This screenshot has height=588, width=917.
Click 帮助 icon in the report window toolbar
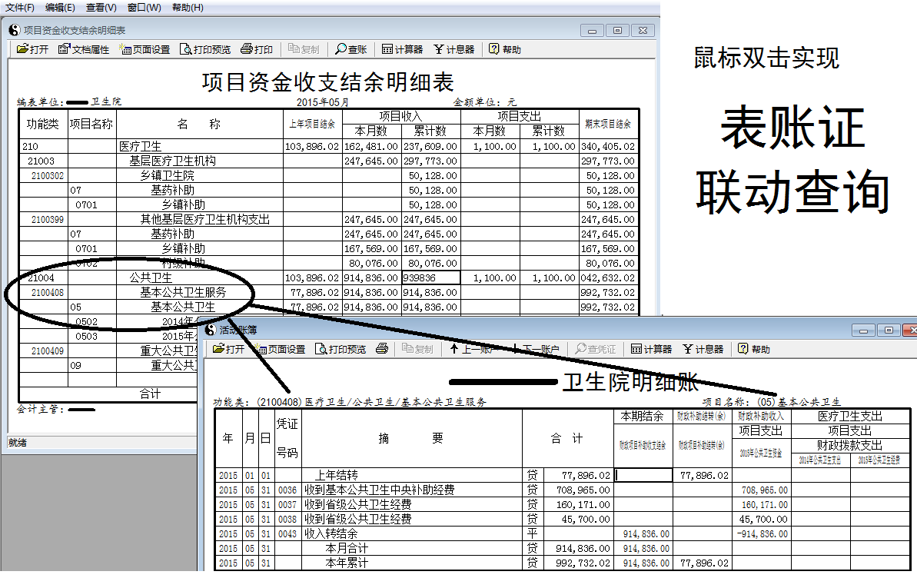tap(504, 49)
